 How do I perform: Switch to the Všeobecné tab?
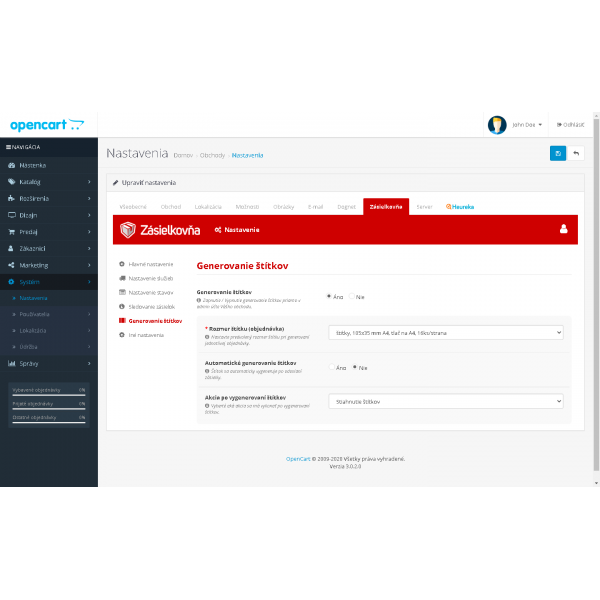133,207
